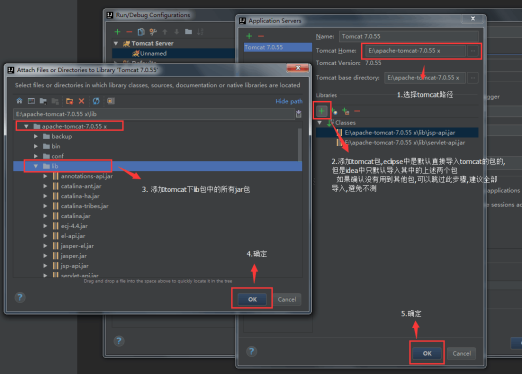
Task: Click the Tomcat Home path field
Action: [415, 51]
